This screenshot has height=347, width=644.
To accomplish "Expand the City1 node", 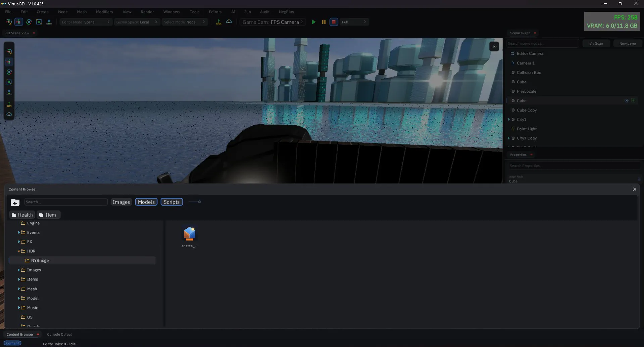I will coord(509,120).
